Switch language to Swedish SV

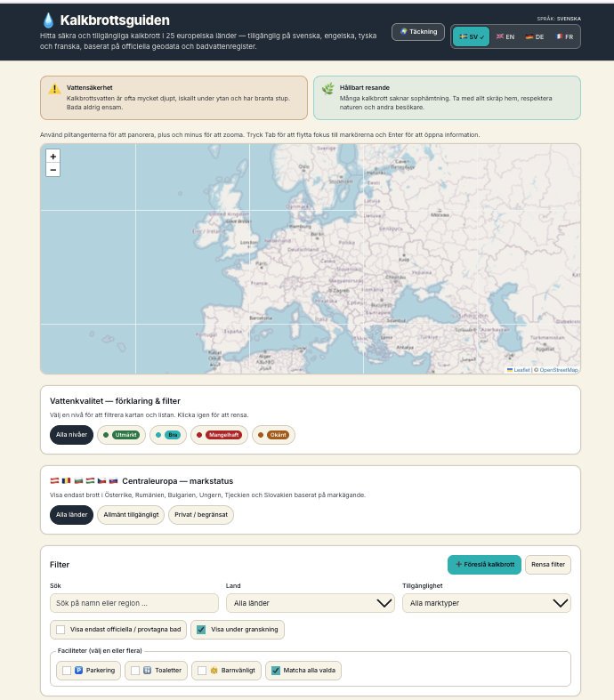click(x=471, y=36)
